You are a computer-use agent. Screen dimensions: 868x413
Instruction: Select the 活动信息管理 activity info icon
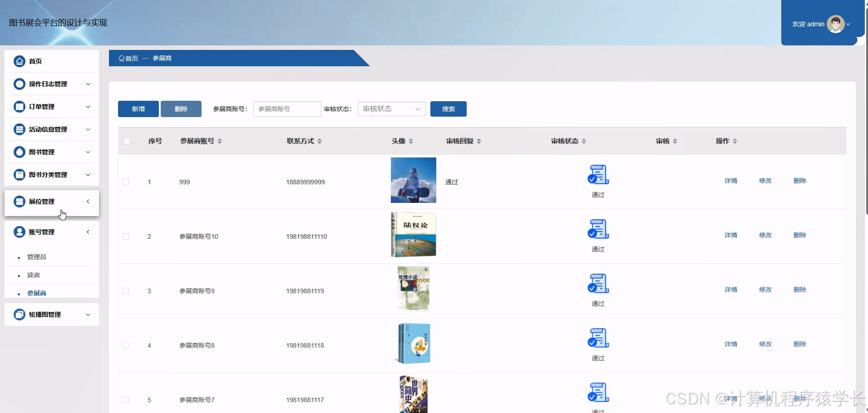19,129
